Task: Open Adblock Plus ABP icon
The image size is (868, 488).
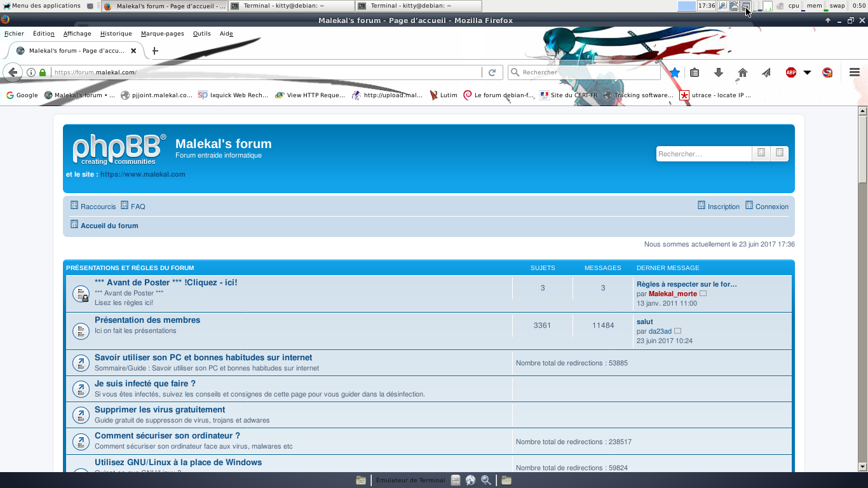Action: point(791,72)
